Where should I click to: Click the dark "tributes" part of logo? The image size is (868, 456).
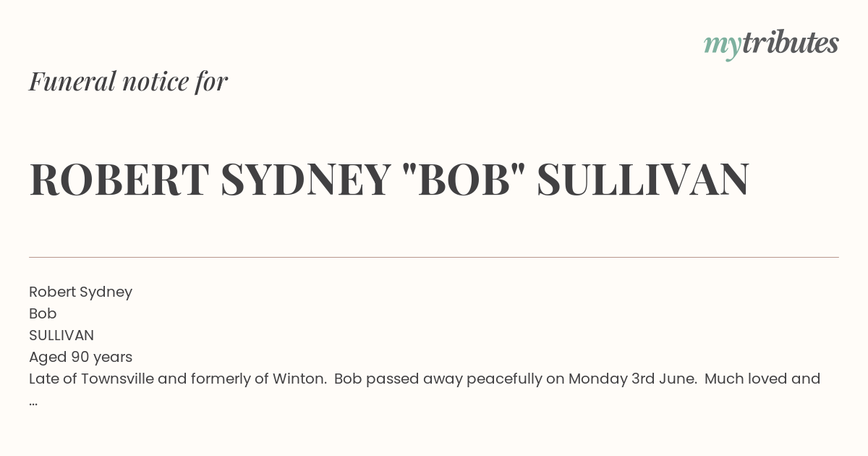[x=791, y=42]
